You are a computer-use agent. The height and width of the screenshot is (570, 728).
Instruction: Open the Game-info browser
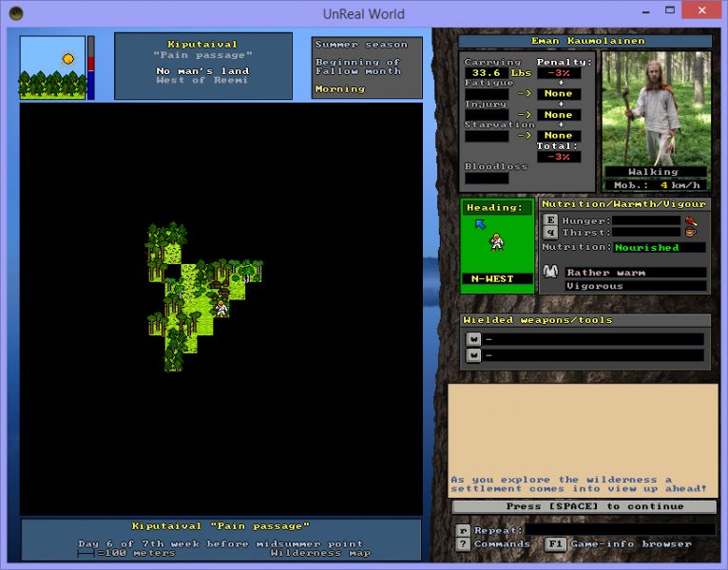tap(631, 544)
